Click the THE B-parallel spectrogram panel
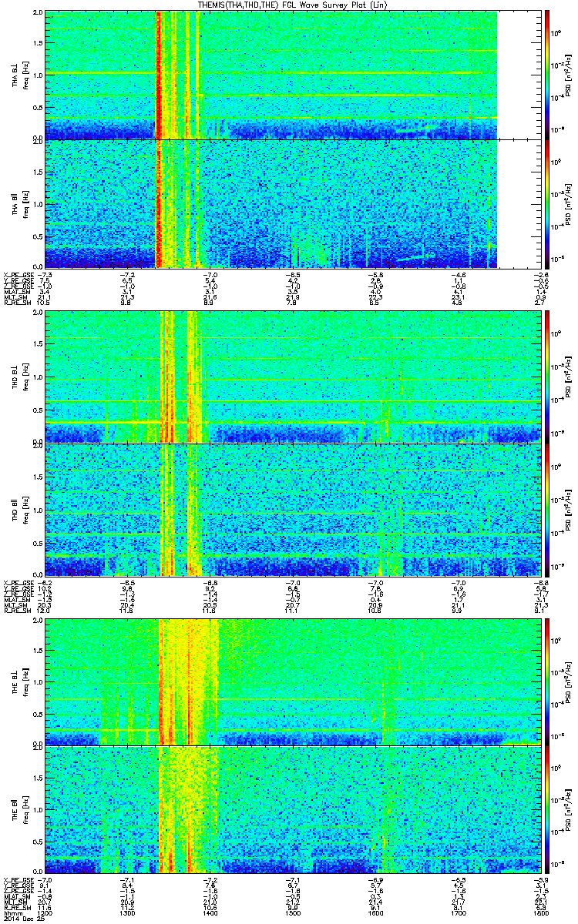 click(291, 810)
